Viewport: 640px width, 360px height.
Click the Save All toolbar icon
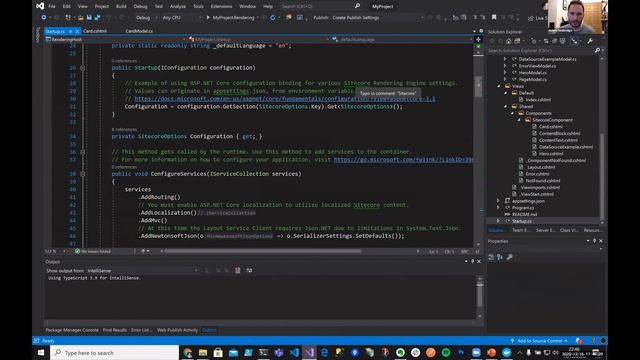[x=97, y=18]
